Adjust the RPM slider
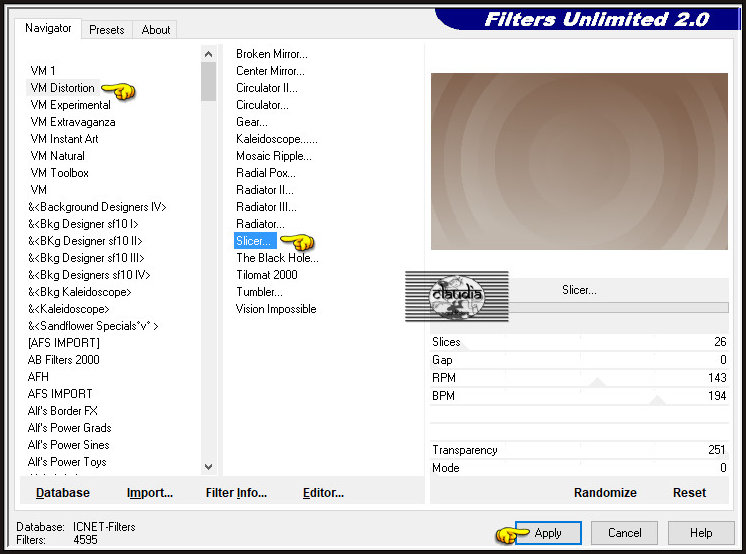746x554 pixels. [579, 378]
